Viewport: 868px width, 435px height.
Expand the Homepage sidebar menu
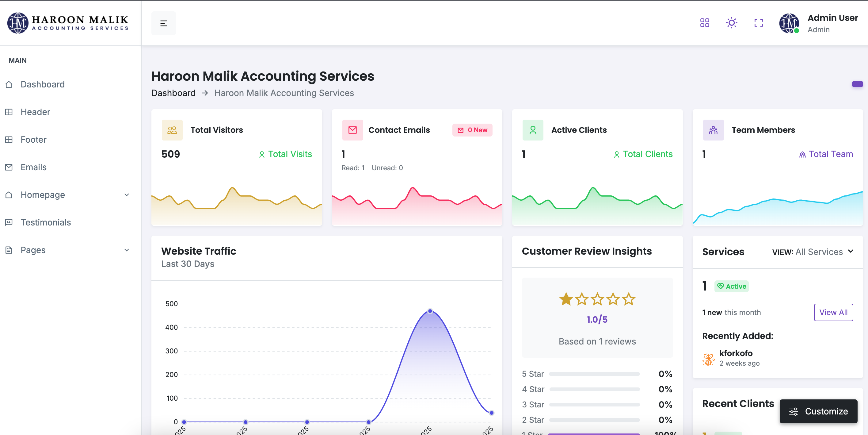[x=126, y=195]
